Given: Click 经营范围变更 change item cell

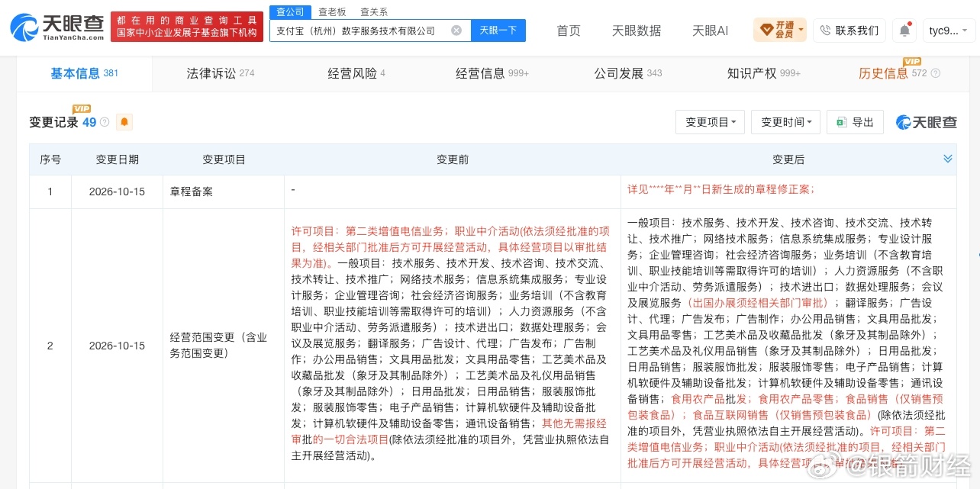Looking at the screenshot, I should click(224, 346).
